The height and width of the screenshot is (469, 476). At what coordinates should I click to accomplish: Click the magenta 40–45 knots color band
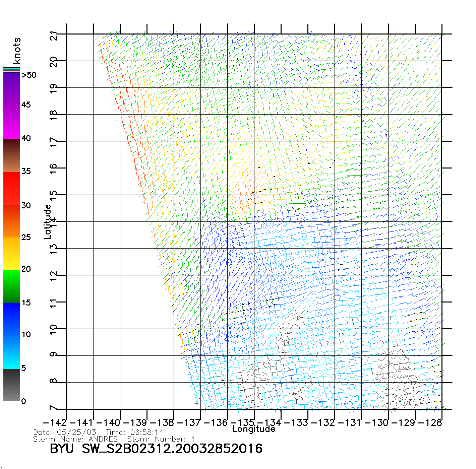[12, 122]
